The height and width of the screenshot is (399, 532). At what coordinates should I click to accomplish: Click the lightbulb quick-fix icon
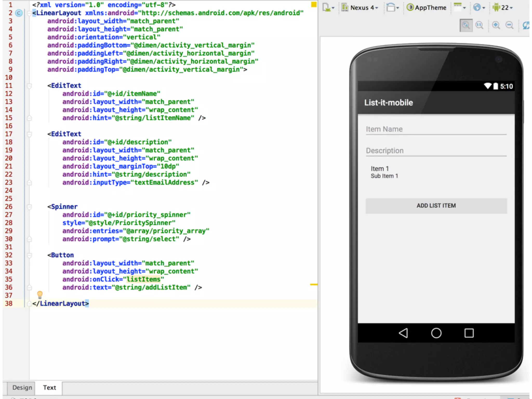[40, 295]
